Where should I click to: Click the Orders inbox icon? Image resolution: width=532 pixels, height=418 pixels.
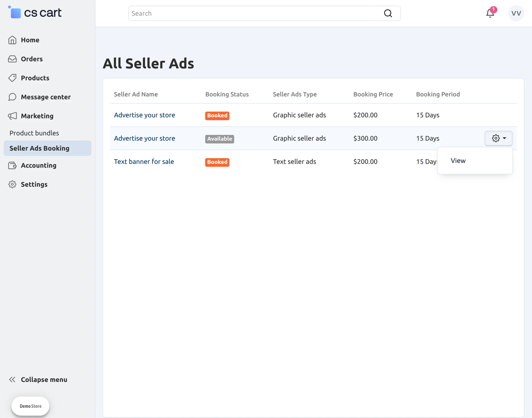point(12,59)
